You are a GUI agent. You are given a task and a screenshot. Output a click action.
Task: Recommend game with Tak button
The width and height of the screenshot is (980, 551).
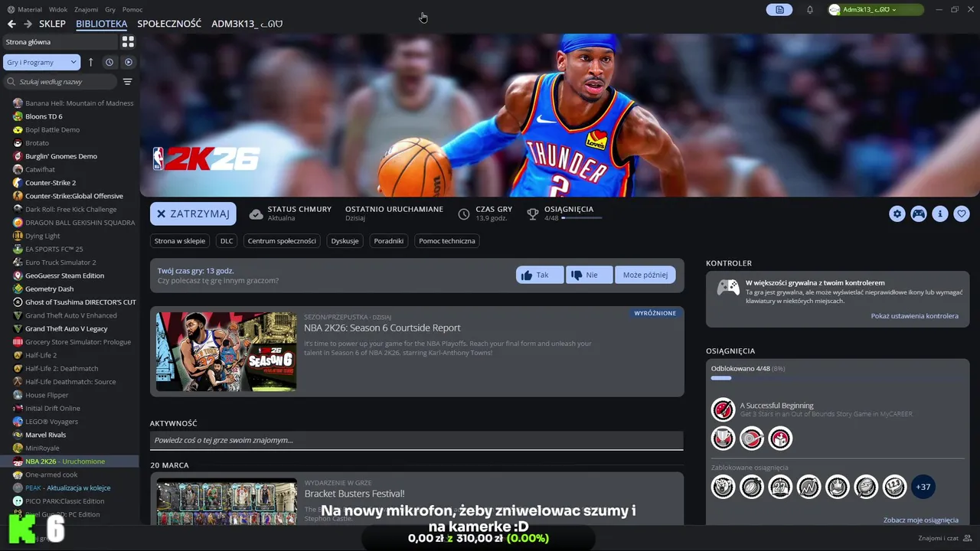[540, 275]
